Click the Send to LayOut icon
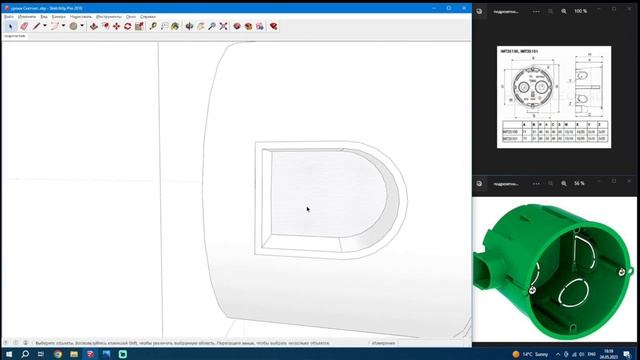The height and width of the screenshot is (360, 640). coord(260,27)
